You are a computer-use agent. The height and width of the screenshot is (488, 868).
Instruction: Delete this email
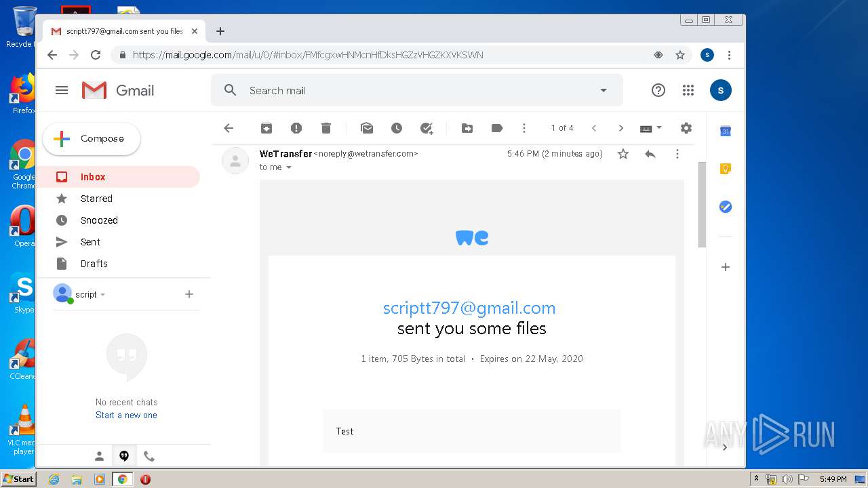pos(326,128)
